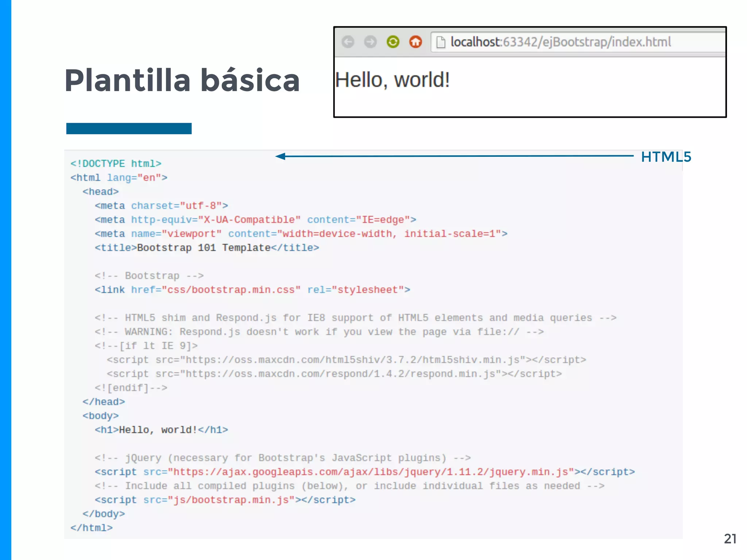Click the closing '</head>' tag
Viewport: 747px width, 560px height.
[x=104, y=402]
